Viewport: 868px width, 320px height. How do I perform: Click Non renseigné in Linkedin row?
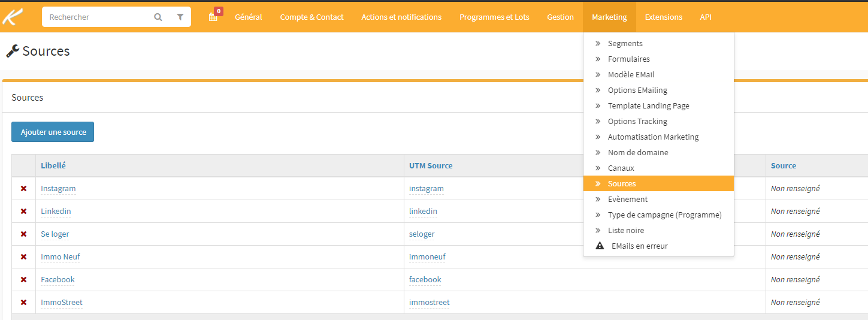[796, 212]
